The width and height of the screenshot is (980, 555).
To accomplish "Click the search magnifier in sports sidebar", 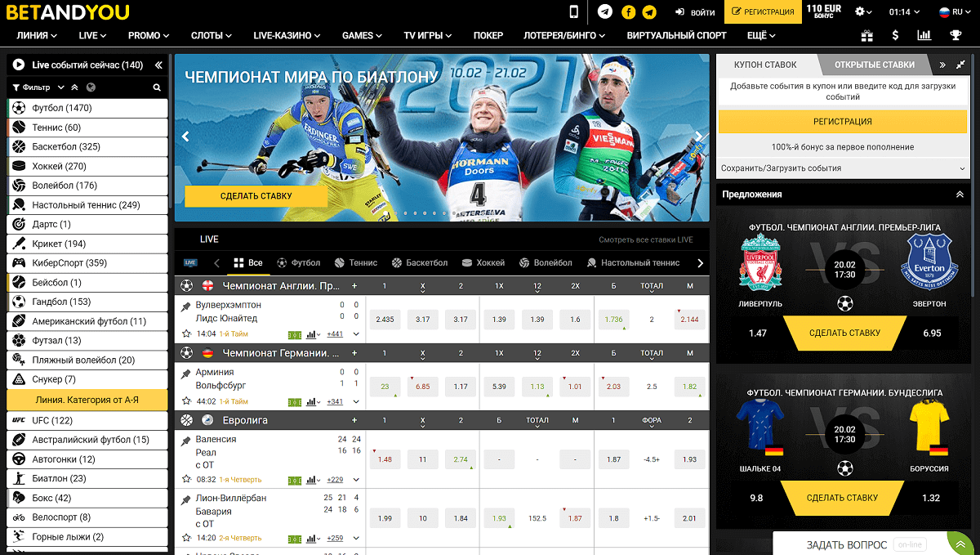I will [x=157, y=87].
